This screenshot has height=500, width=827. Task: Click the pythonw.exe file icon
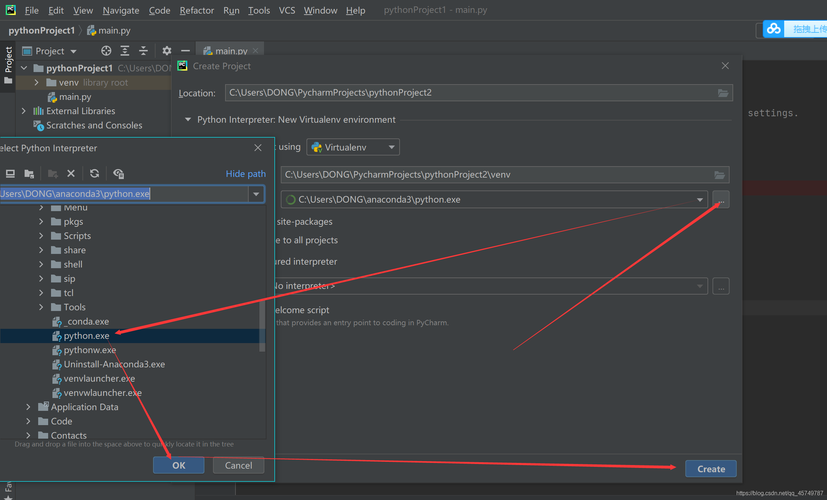tap(57, 350)
